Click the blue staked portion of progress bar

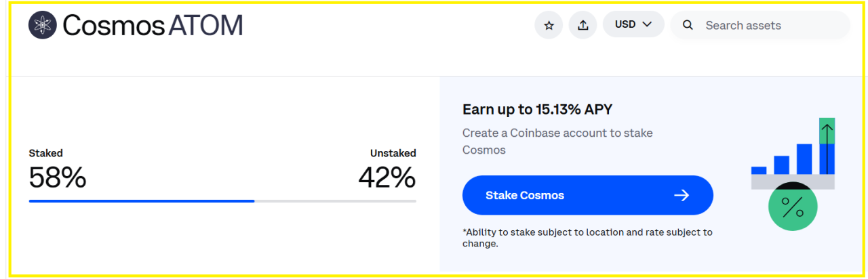tap(141, 201)
